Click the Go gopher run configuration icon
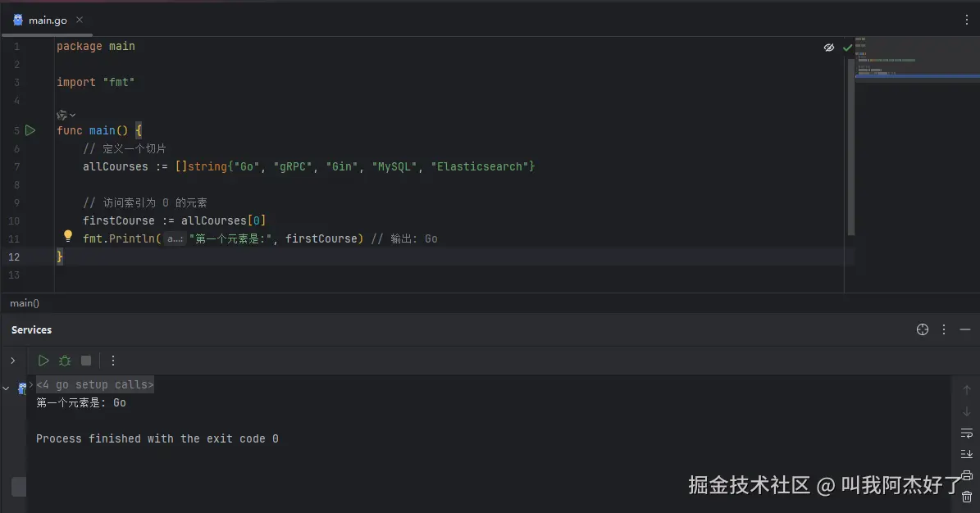The height and width of the screenshot is (513, 980). [22, 388]
